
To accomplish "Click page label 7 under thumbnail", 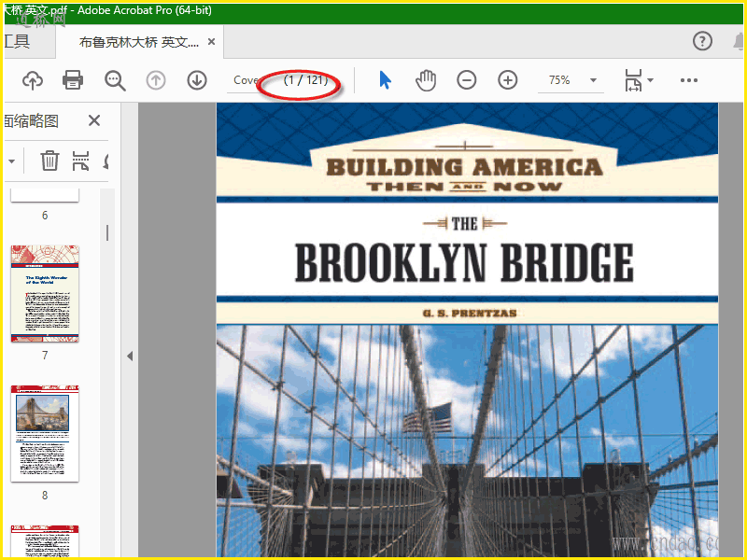I will pyautogui.click(x=45, y=356).
